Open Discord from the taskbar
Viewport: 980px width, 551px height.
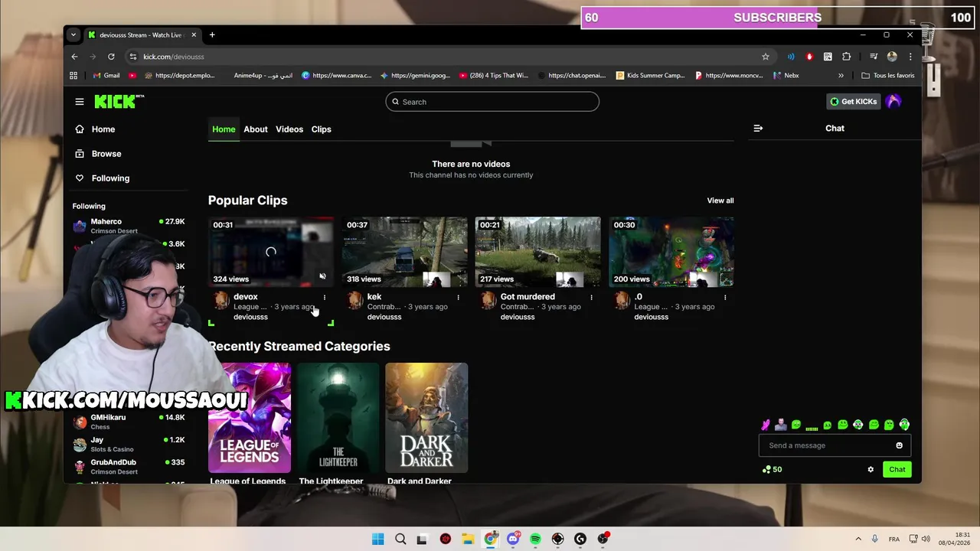coord(513,539)
